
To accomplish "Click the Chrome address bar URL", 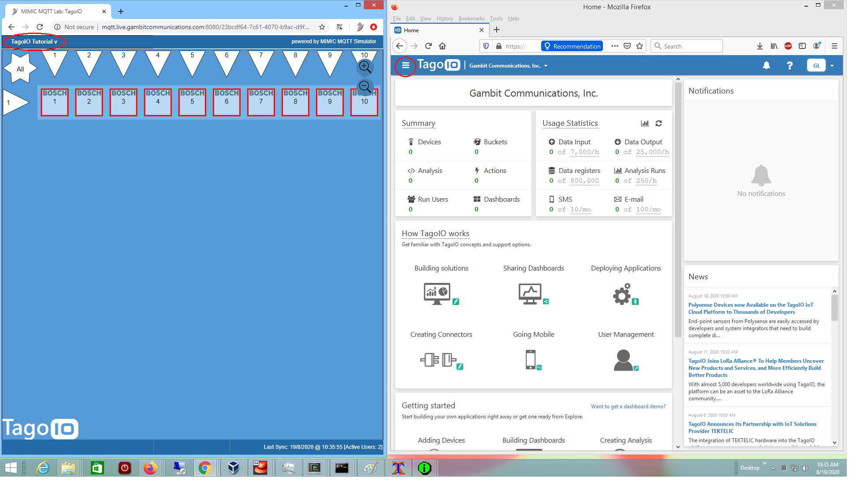I will (205, 27).
